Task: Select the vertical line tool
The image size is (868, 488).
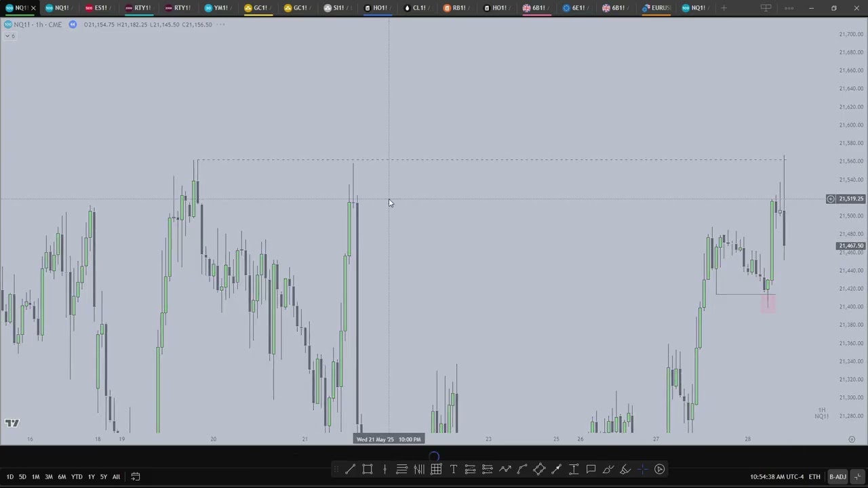Action: 384,469
